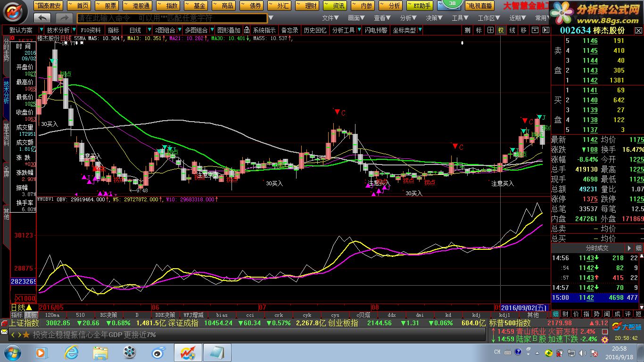Click the panel window icon beside 移
The width and height of the screenshot is (644, 362).
click(535, 30)
